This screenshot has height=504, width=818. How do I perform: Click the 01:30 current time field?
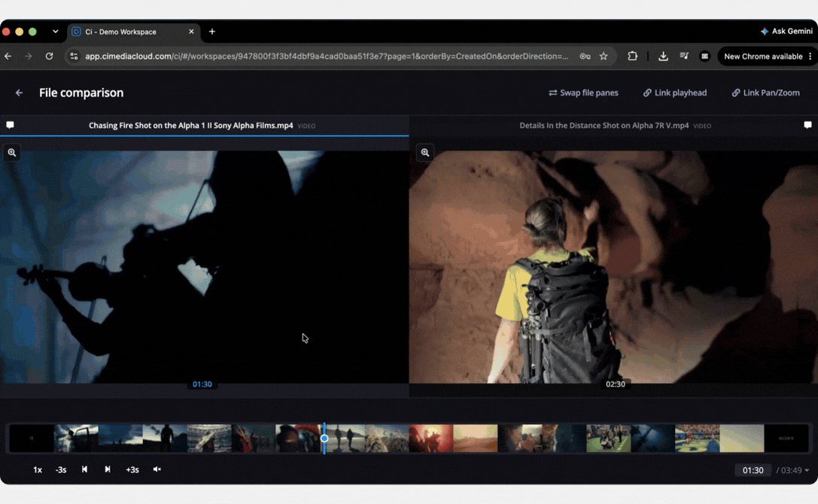[x=753, y=470]
